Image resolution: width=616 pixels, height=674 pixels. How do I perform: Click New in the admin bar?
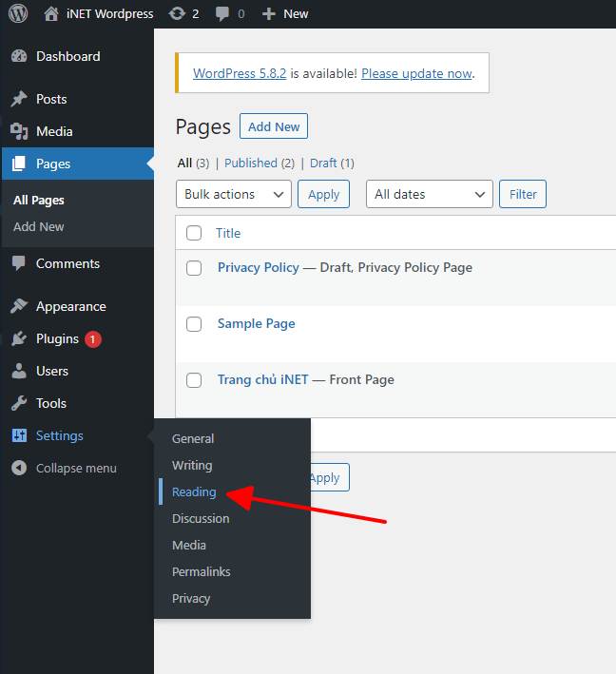pyautogui.click(x=296, y=13)
